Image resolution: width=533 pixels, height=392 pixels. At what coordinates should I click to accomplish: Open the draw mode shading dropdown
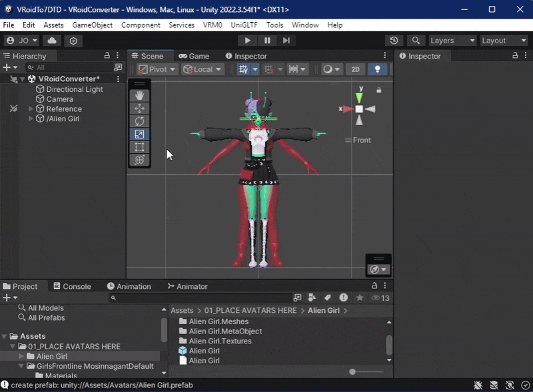(x=331, y=69)
